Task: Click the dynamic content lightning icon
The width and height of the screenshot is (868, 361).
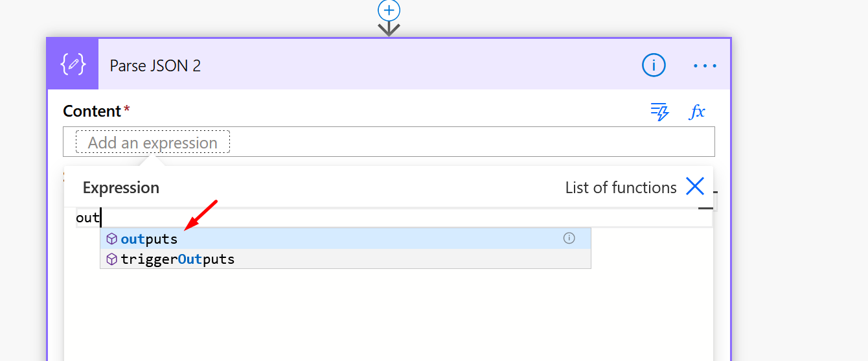Action: tap(659, 111)
